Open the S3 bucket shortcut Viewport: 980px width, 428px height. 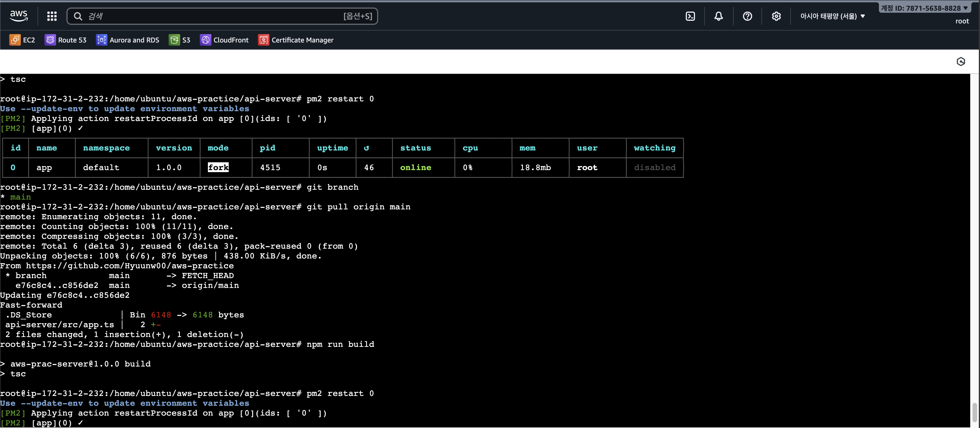click(x=180, y=40)
